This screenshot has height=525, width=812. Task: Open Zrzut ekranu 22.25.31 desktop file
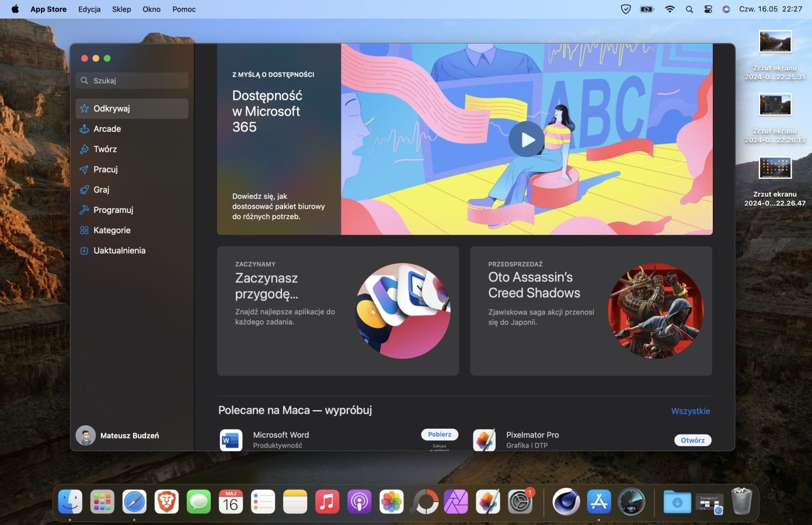775,55
